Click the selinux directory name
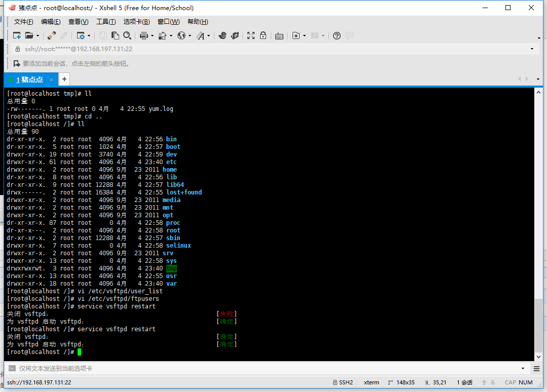547x392 pixels. (178, 245)
